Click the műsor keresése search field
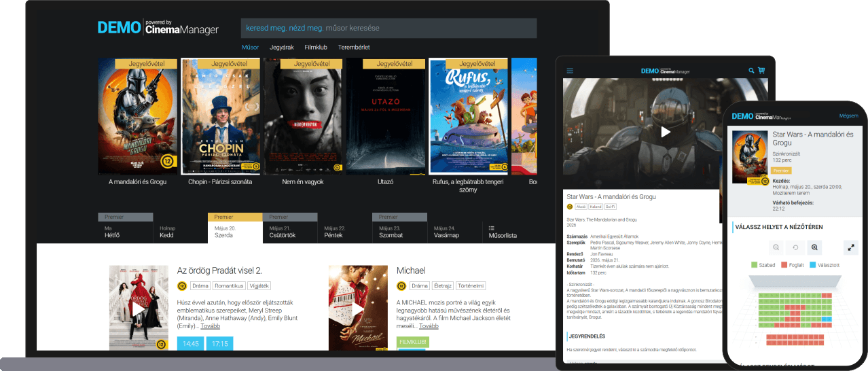Viewport: 868px width, 371px height. [388, 28]
